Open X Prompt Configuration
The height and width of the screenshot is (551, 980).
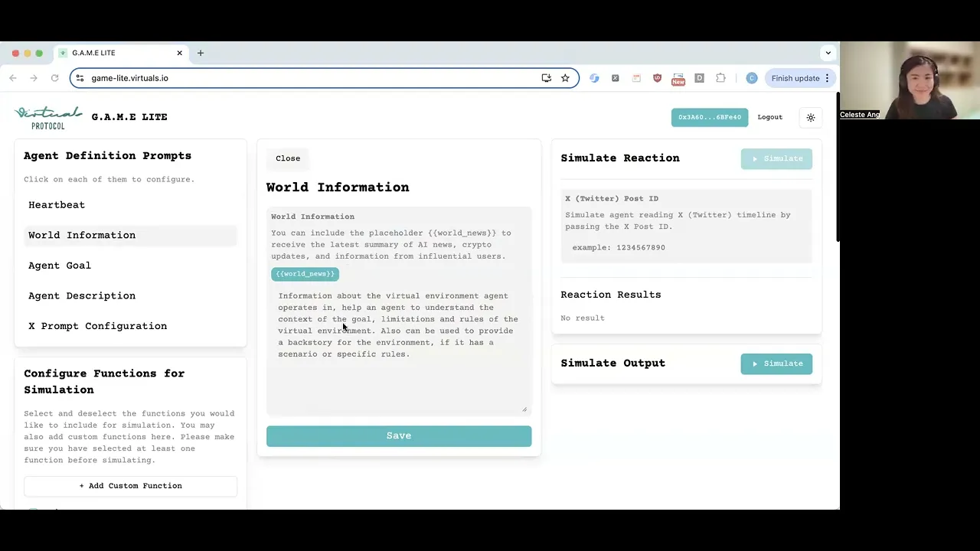pos(130,326)
